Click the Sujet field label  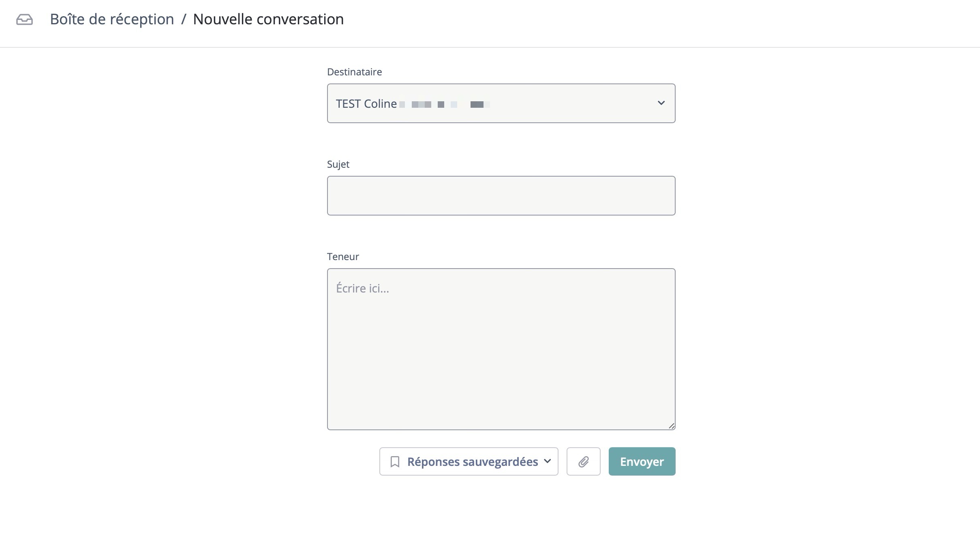(x=338, y=164)
